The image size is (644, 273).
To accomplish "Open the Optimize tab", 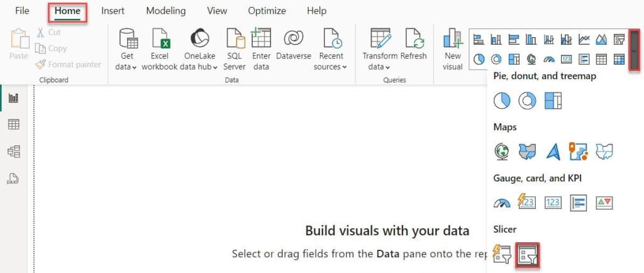I will 267,11.
